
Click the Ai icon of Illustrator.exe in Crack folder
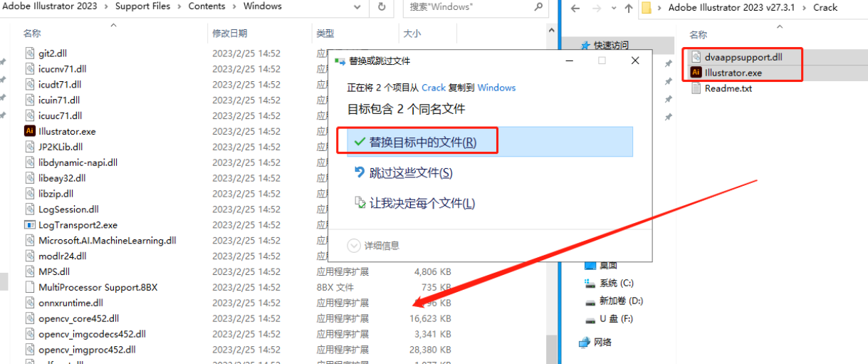coord(696,73)
